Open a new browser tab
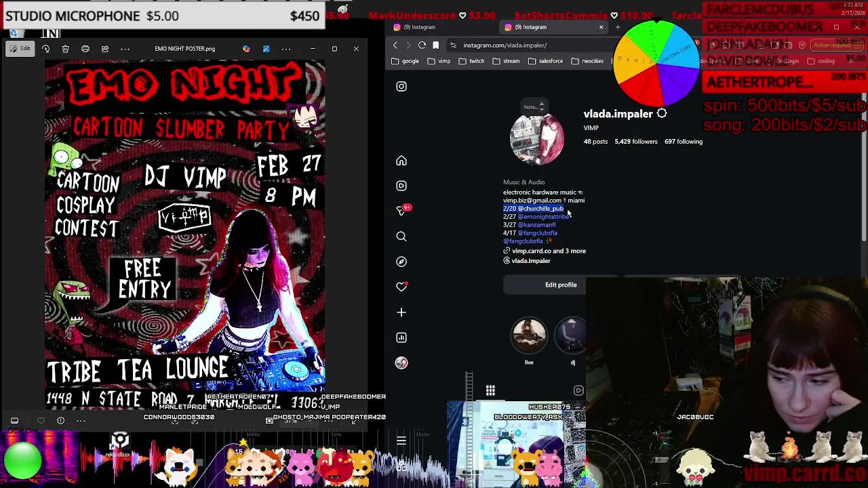The image size is (868, 488). pos(618,27)
